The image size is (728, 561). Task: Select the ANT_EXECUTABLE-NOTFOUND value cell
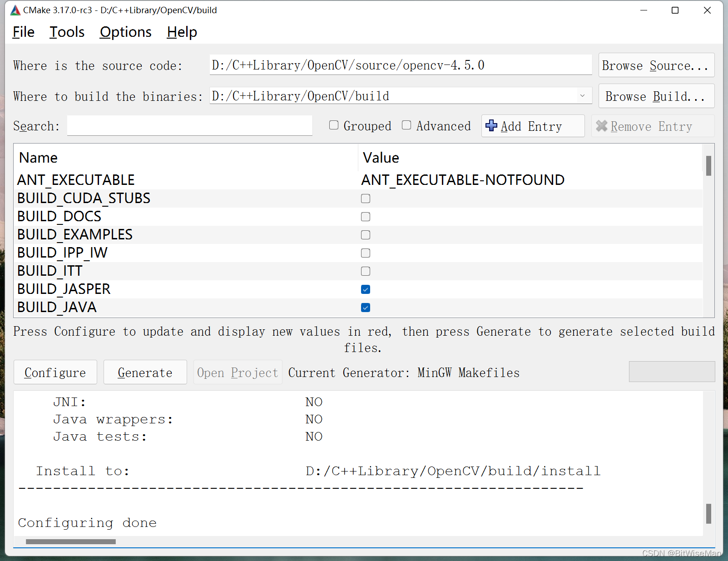(463, 180)
